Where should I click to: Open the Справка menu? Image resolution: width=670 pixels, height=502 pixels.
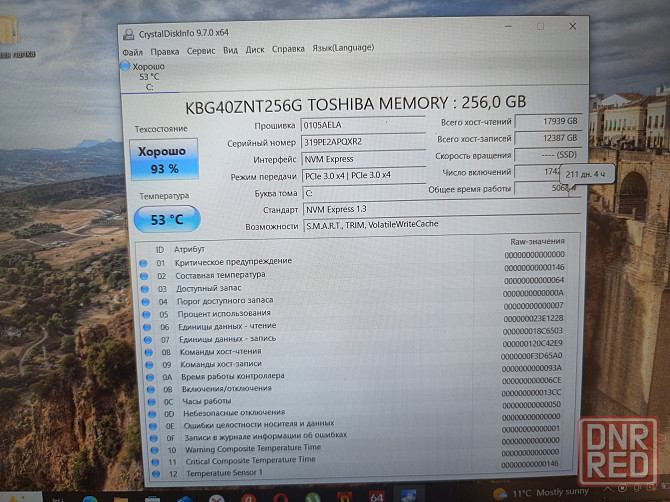[x=288, y=49]
